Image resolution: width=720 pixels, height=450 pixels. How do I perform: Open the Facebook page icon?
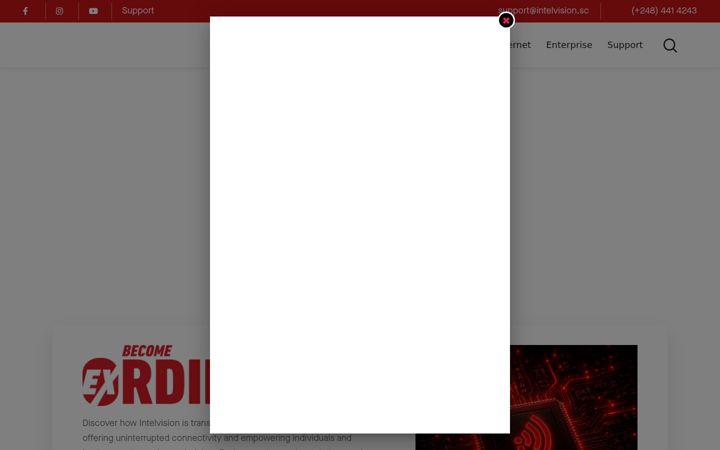coord(26,11)
